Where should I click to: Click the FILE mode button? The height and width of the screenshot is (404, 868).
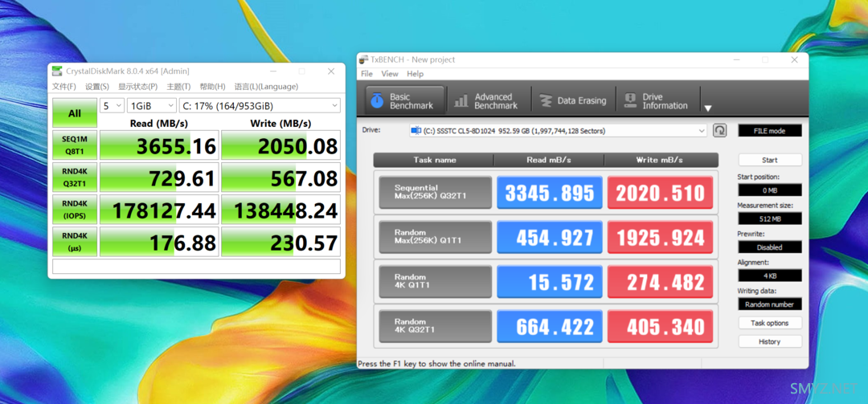point(770,131)
